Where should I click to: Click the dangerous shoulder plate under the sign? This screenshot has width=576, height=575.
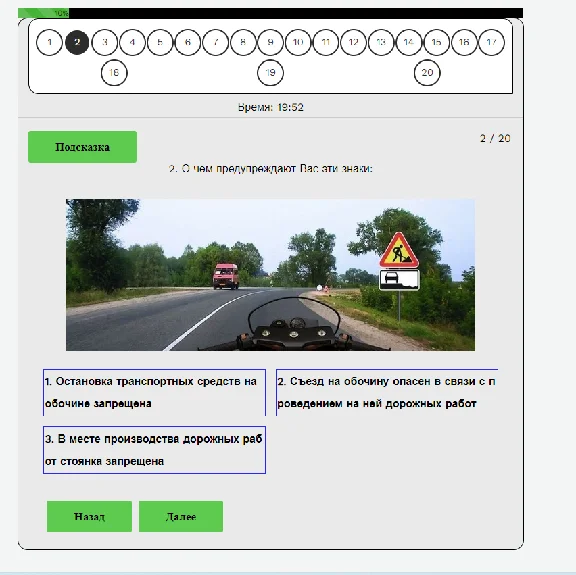click(399, 280)
